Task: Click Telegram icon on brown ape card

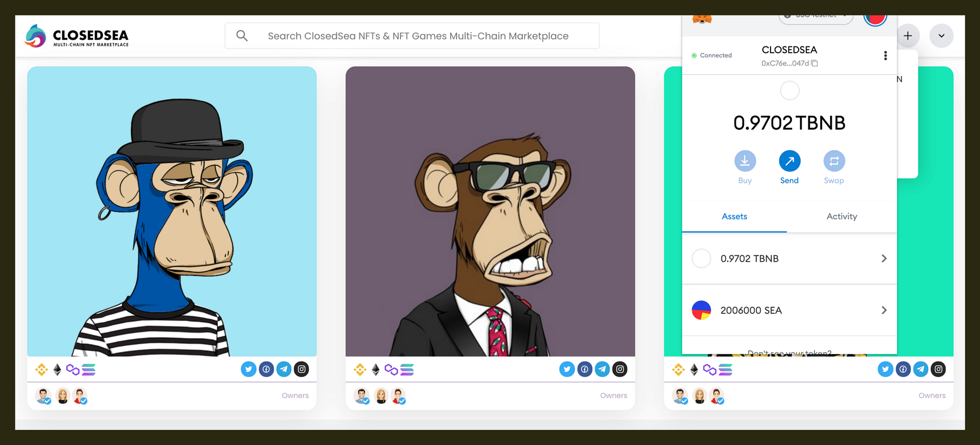Action: 602,369
